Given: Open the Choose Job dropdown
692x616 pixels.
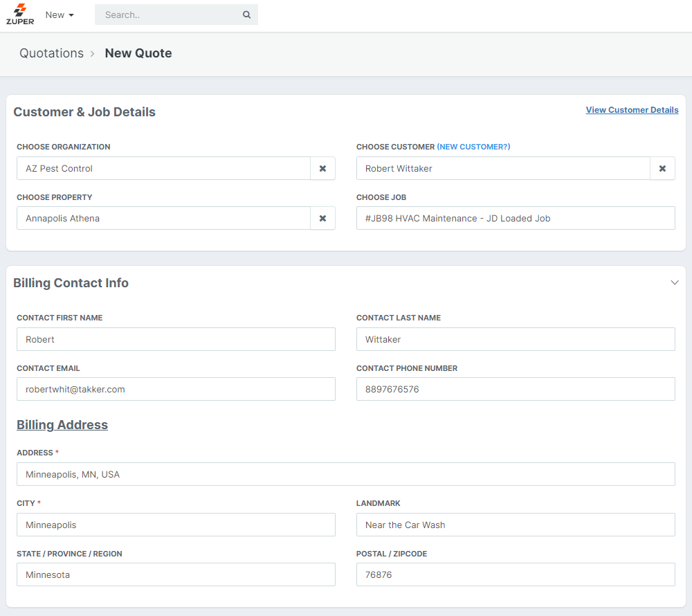Looking at the screenshot, I should click(x=515, y=218).
